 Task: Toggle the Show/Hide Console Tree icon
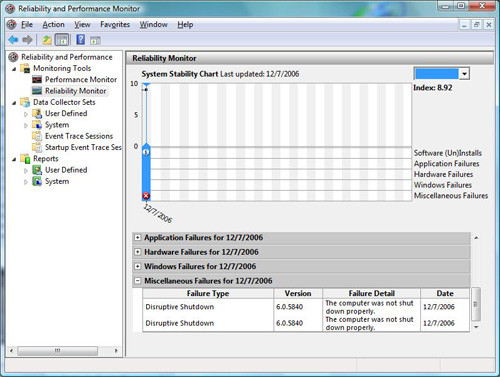tap(62, 40)
